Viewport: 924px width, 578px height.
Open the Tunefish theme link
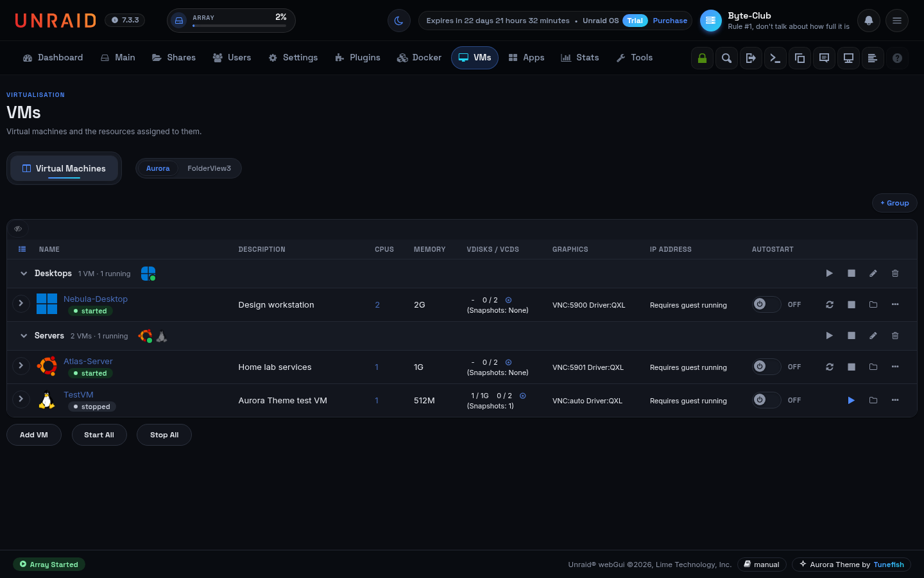(889, 565)
